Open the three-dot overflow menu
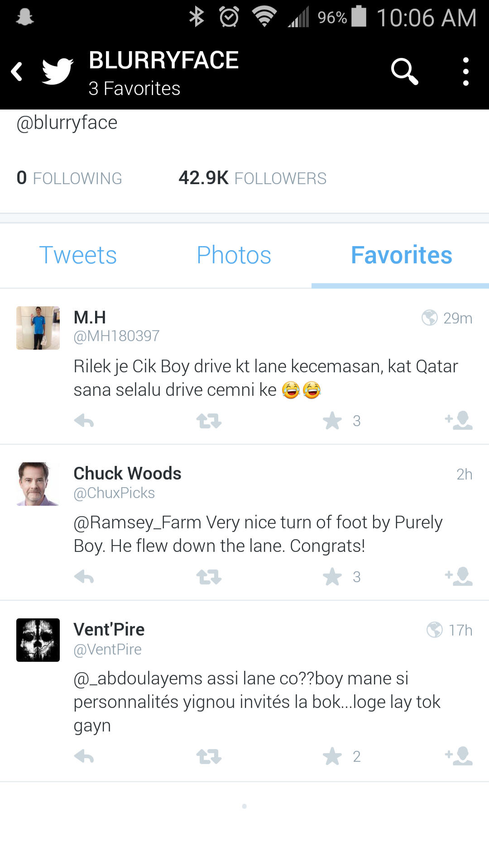 coord(465,71)
